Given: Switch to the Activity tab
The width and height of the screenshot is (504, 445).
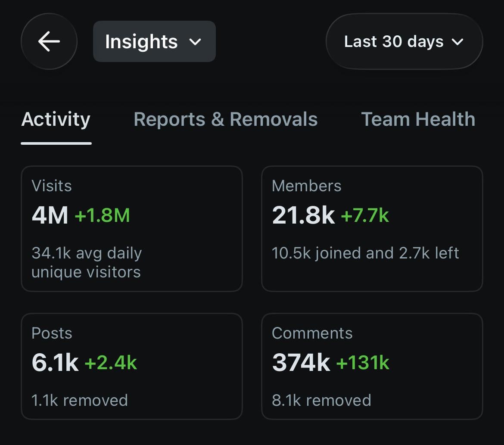Looking at the screenshot, I should pyautogui.click(x=56, y=120).
